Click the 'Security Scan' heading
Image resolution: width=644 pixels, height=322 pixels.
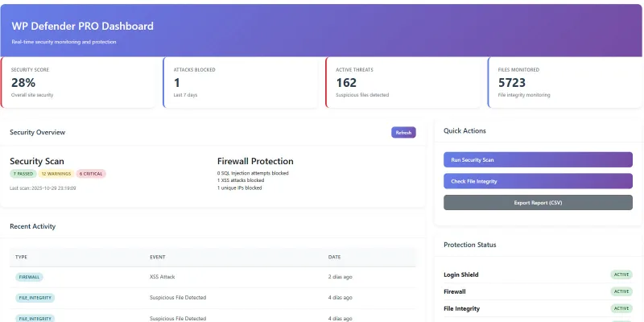37,162
